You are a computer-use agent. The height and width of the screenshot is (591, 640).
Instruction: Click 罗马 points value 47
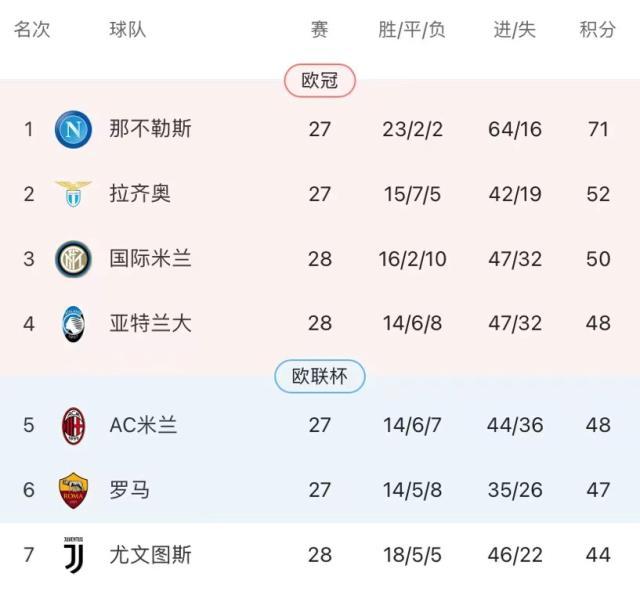tap(598, 490)
